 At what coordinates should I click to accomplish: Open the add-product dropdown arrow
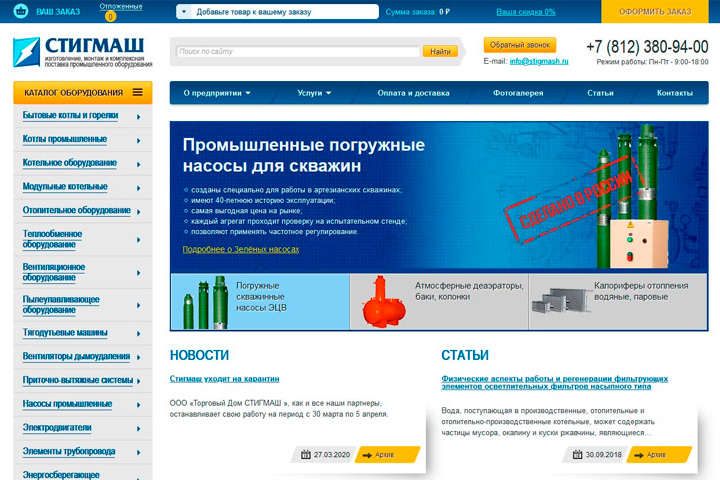click(184, 12)
